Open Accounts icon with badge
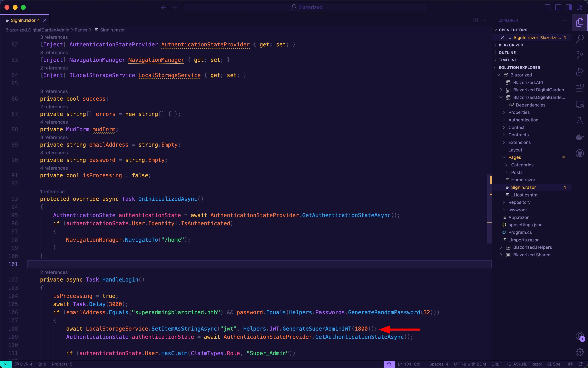This screenshot has height=368, width=588. tap(580, 336)
